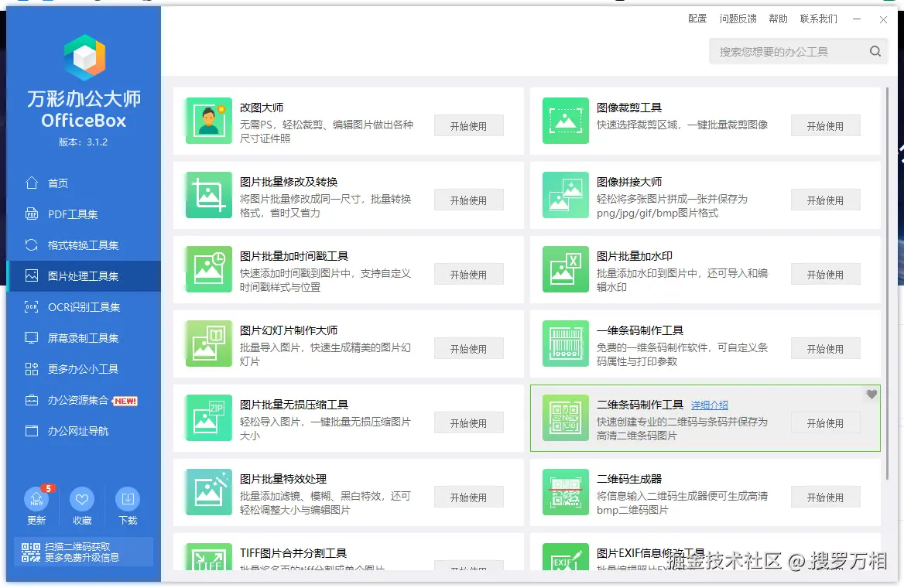Open OCR识别工具集 in sidebar
904x588 pixels.
pyautogui.click(x=84, y=307)
